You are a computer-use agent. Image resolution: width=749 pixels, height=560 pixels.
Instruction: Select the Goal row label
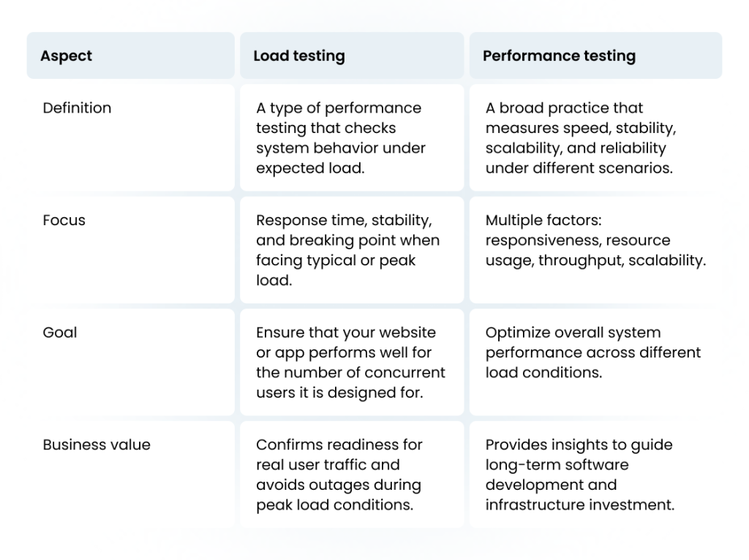pyautogui.click(x=60, y=333)
